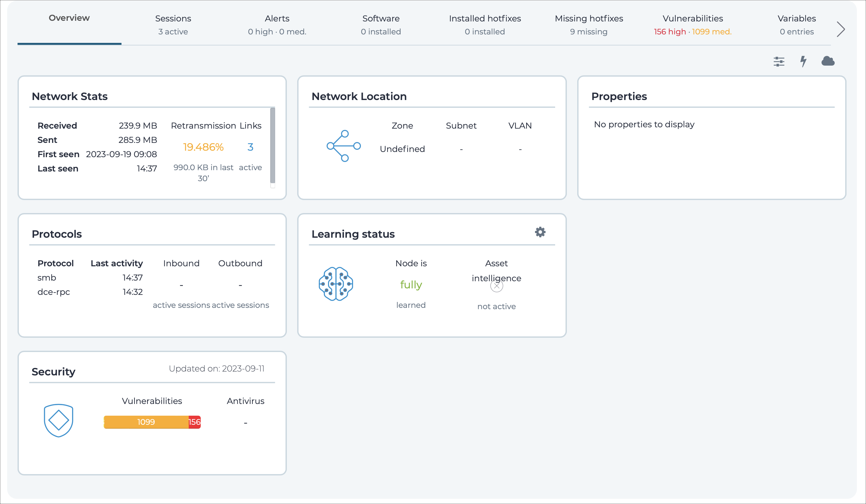Click the Protocol column header
This screenshot has height=504, width=866.
tap(55, 263)
